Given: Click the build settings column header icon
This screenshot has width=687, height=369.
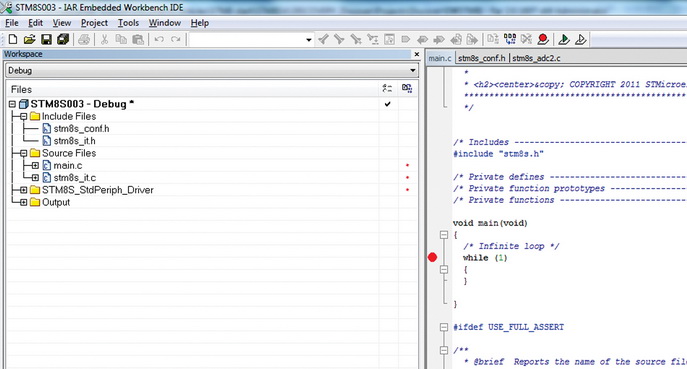Looking at the screenshot, I should coord(387,89).
